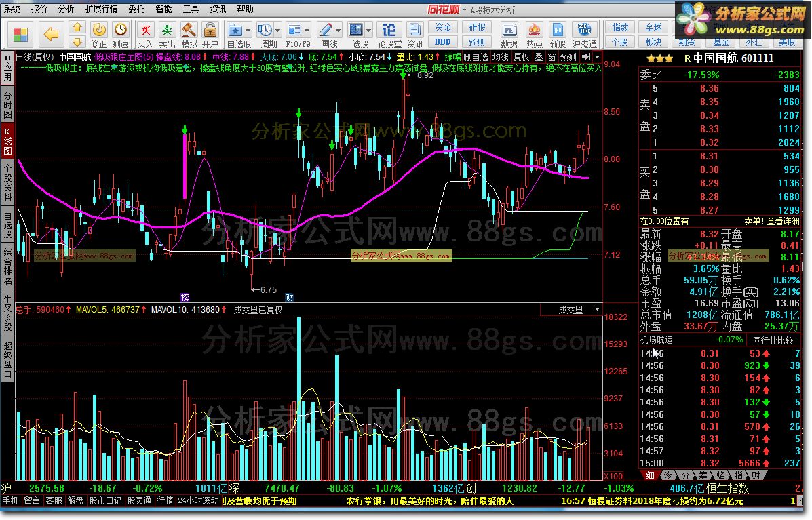Open the 系统 menu
The height and width of the screenshot is (520, 812).
12,9
